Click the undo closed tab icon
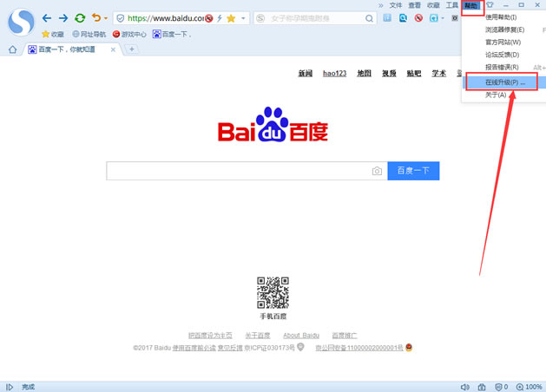 [x=95, y=17]
